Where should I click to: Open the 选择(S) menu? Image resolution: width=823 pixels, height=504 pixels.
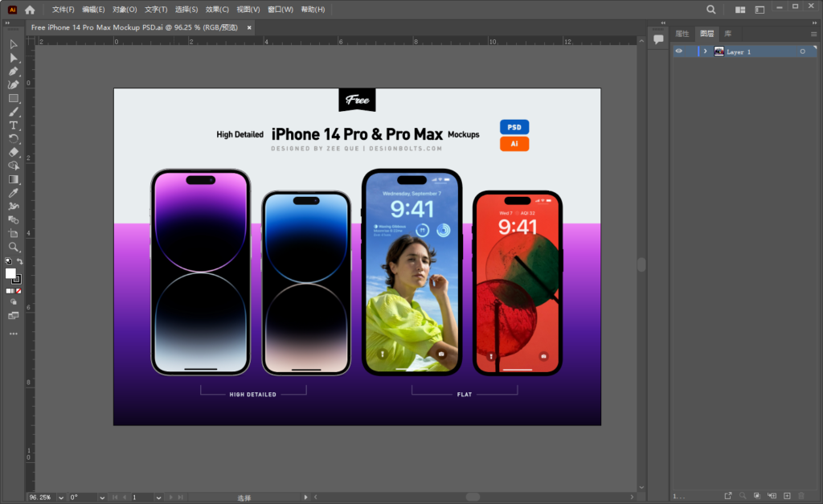coord(186,10)
